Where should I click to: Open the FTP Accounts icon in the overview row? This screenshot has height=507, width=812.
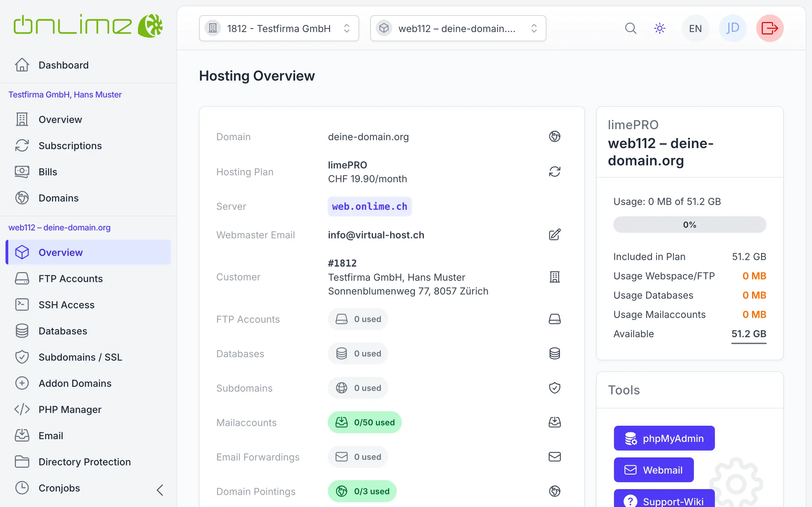click(x=555, y=319)
